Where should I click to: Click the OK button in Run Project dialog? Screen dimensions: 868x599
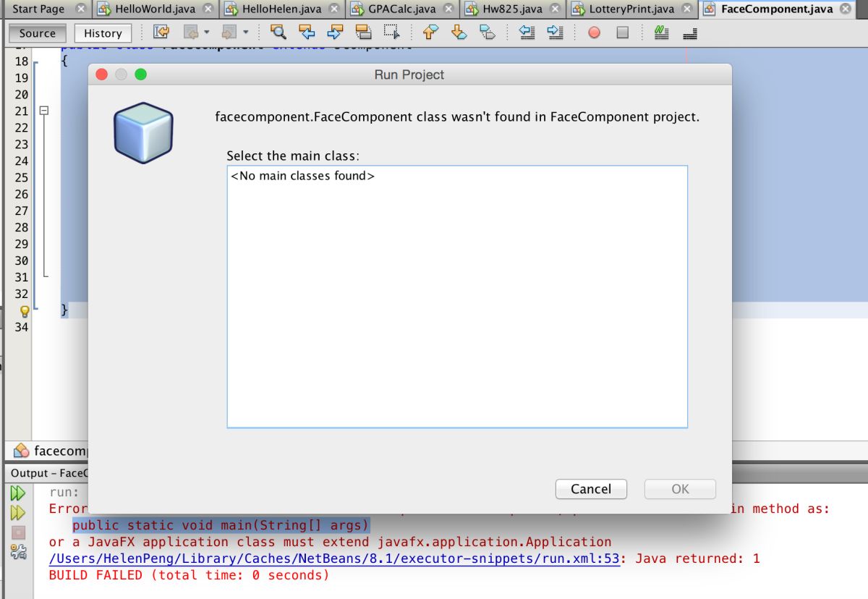(x=680, y=489)
